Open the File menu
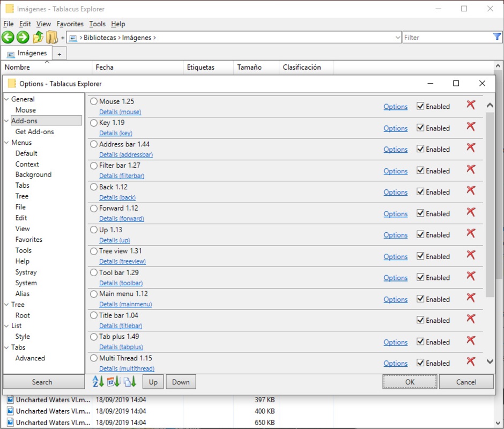The width and height of the screenshot is (504, 429). pyautogui.click(x=9, y=24)
